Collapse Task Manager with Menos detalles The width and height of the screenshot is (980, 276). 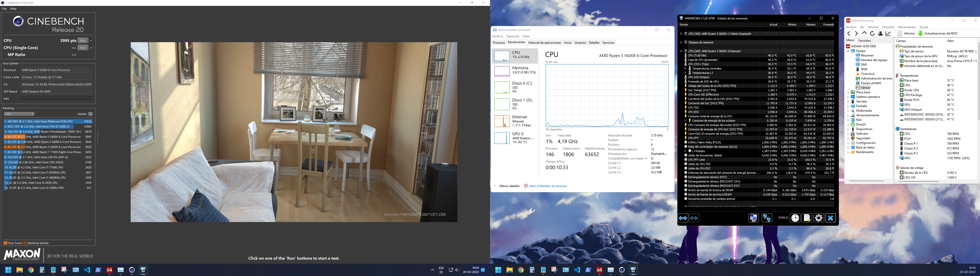(x=507, y=186)
